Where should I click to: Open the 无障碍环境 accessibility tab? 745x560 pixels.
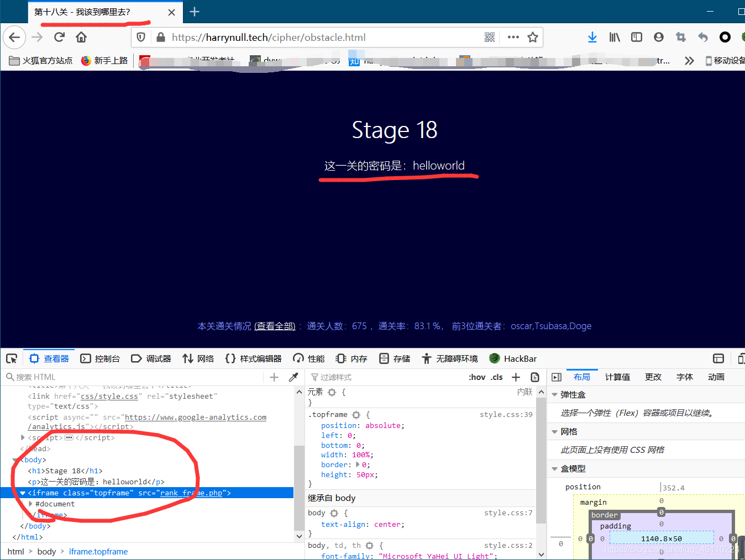[450, 358]
